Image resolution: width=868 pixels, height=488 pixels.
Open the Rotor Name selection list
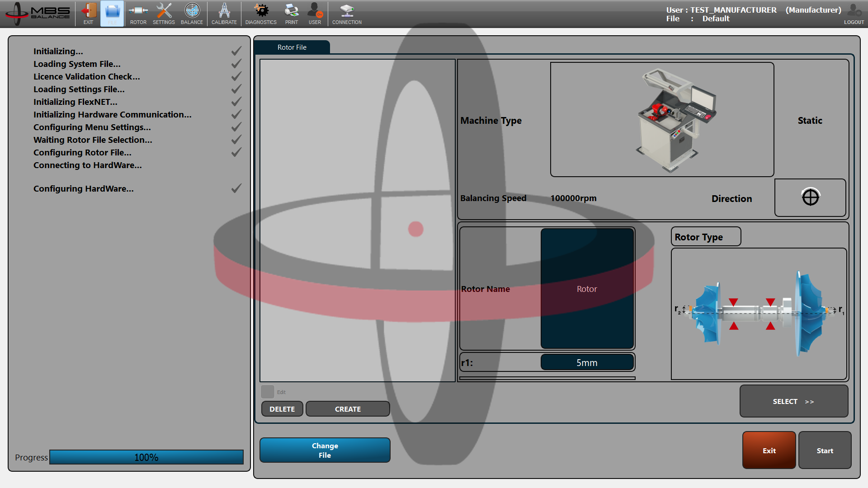[587, 289]
